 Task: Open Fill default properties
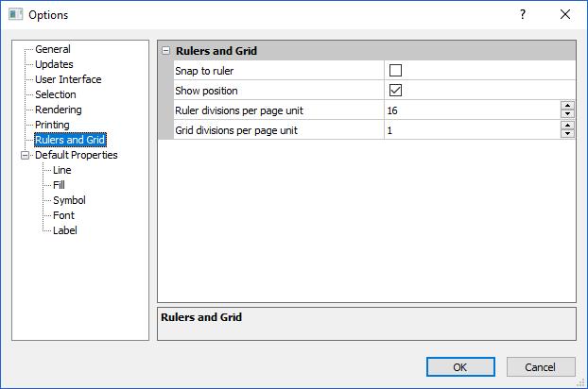coord(59,185)
